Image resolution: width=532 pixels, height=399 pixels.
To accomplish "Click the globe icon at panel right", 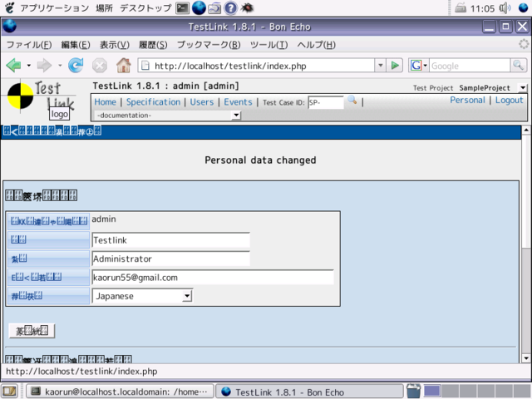I will click(524, 7).
